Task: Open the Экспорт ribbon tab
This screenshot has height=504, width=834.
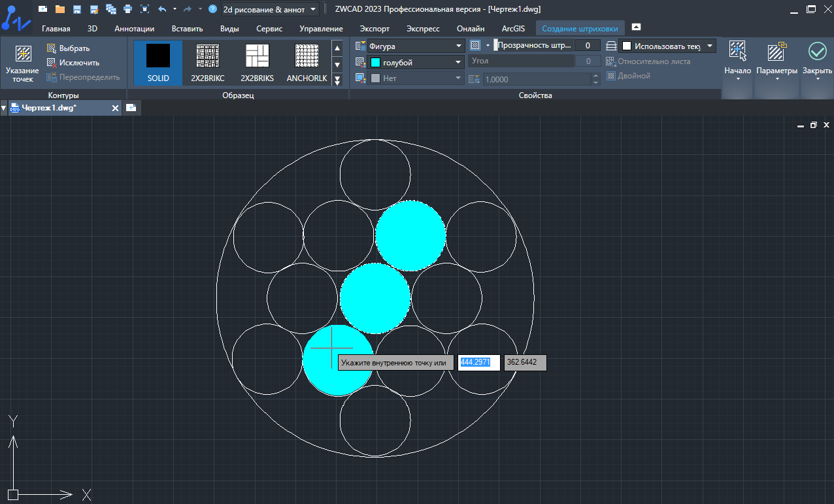Action: 375,29
